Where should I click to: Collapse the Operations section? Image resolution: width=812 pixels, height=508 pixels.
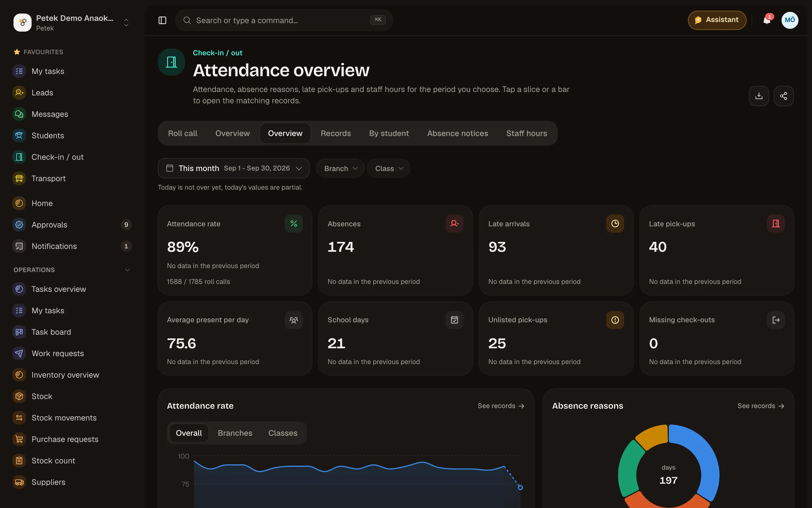pos(127,270)
